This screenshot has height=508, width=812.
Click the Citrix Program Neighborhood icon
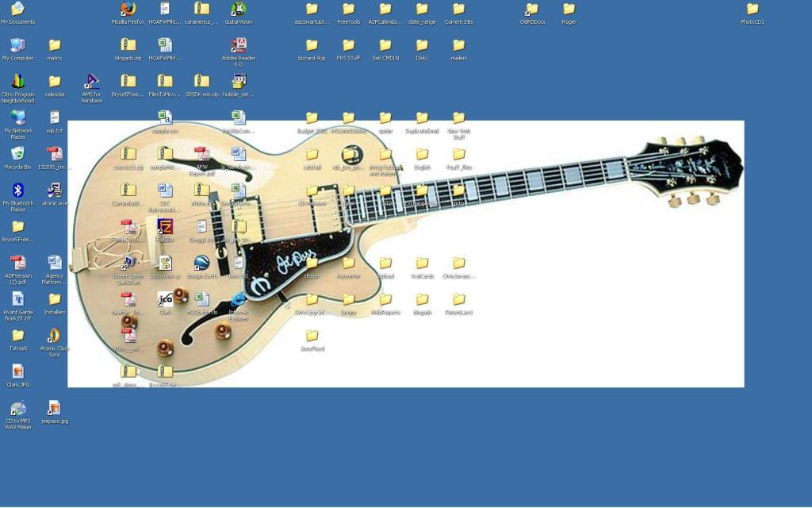17,82
